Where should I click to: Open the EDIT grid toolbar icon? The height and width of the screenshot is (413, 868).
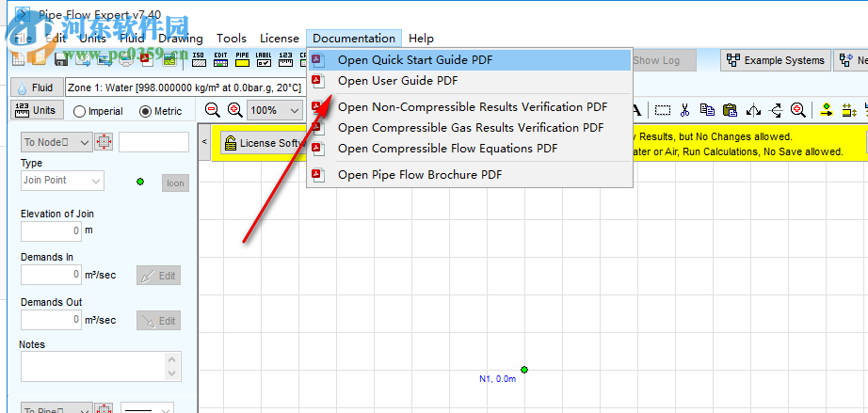(x=221, y=59)
